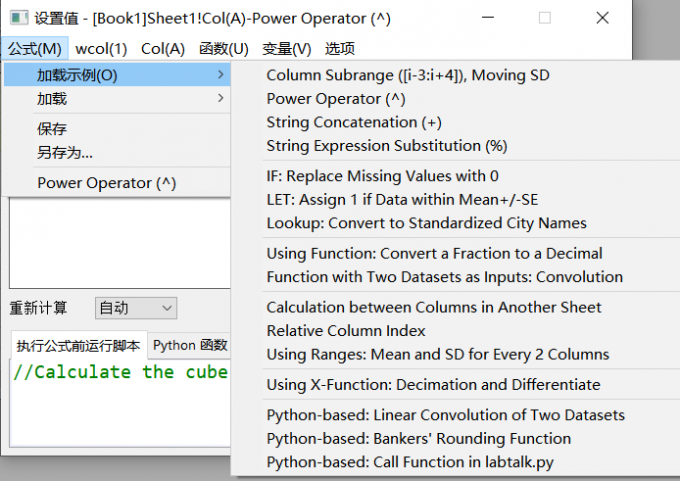This screenshot has width=680, height=481.
Task: Close the 设置值 dialog
Action: 602,18
